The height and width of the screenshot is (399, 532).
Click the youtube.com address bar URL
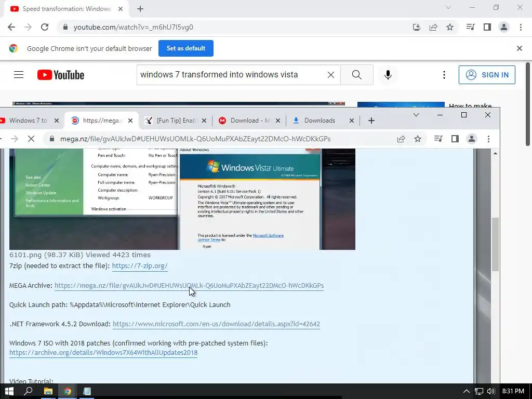coord(134,27)
